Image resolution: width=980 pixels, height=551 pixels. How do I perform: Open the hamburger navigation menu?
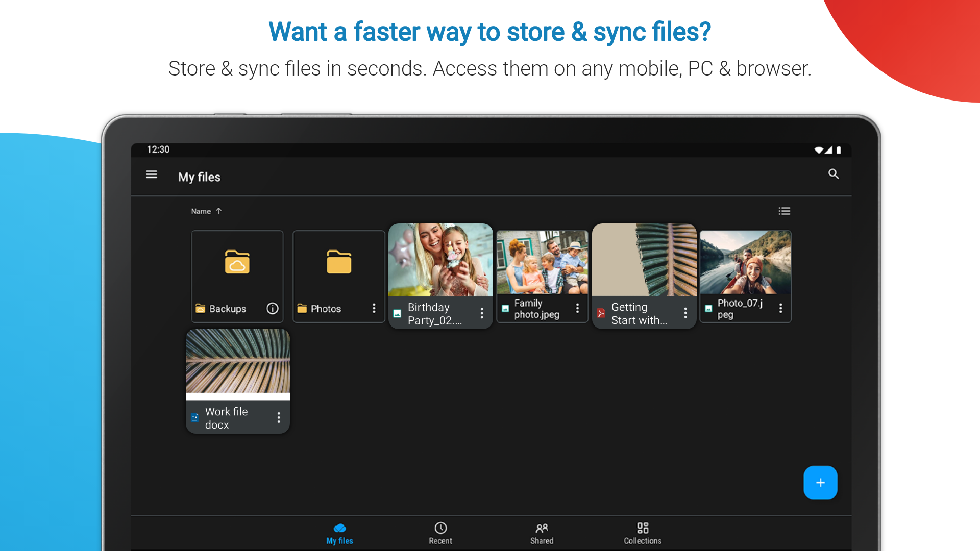click(x=152, y=174)
